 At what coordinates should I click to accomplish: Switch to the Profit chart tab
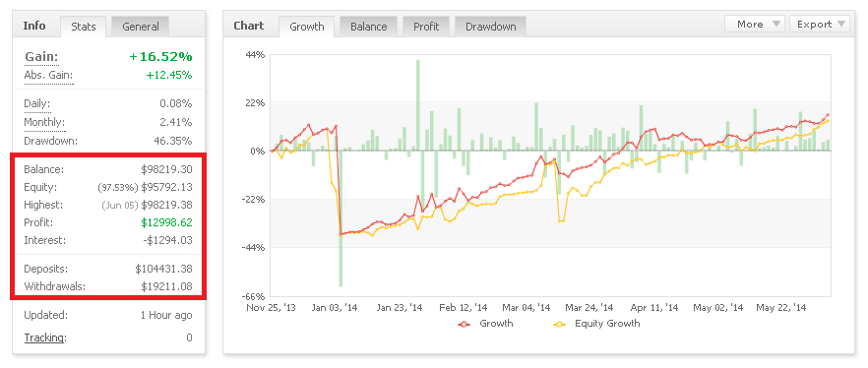click(x=426, y=27)
